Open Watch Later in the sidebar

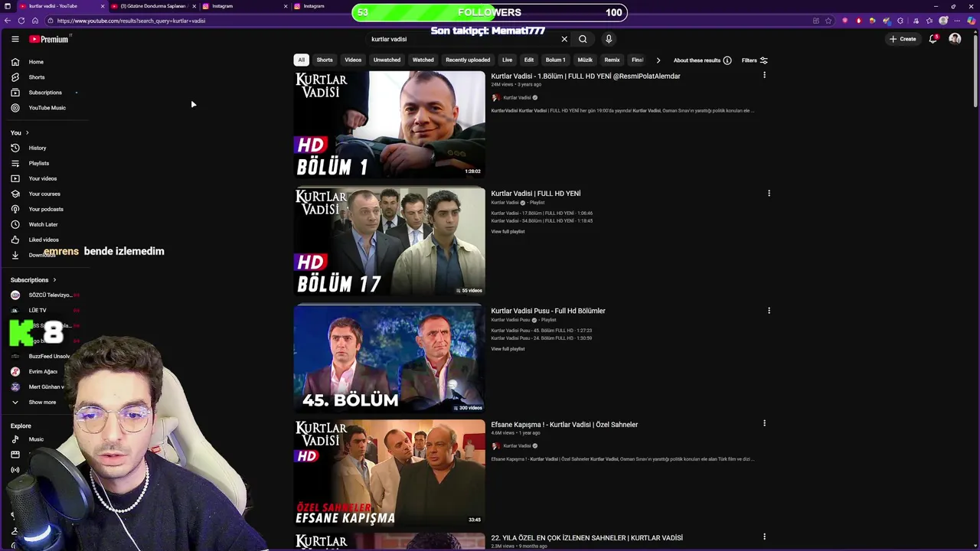pyautogui.click(x=42, y=224)
